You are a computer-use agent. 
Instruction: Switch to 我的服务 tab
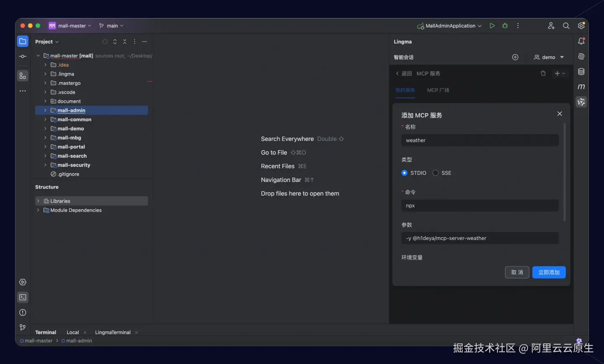pos(405,90)
